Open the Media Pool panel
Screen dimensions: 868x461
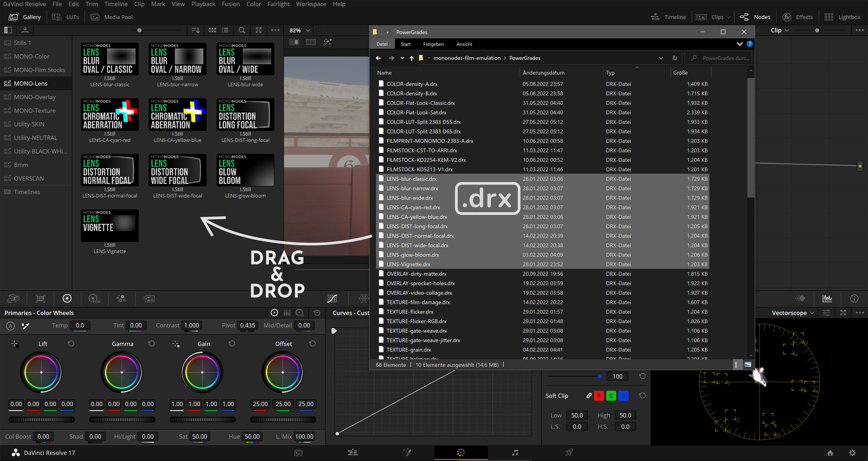[x=112, y=17]
